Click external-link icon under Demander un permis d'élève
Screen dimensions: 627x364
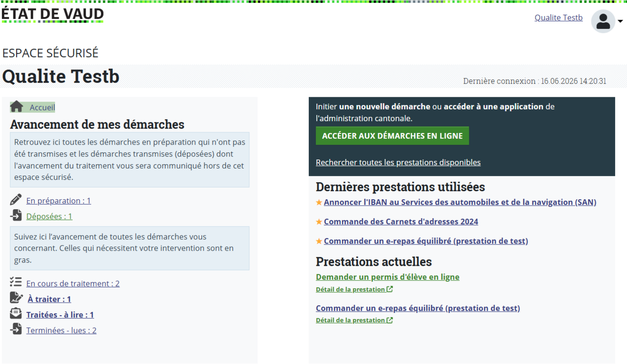[389, 289]
